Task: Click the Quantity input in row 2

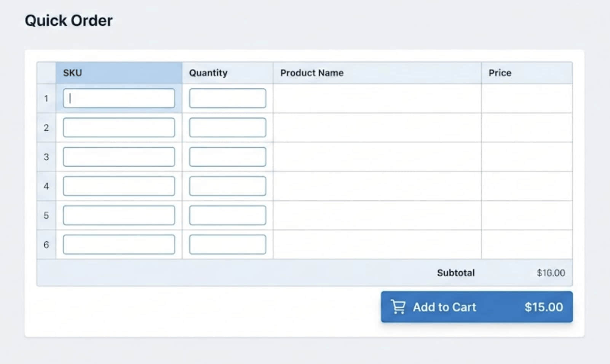Action: click(x=227, y=128)
